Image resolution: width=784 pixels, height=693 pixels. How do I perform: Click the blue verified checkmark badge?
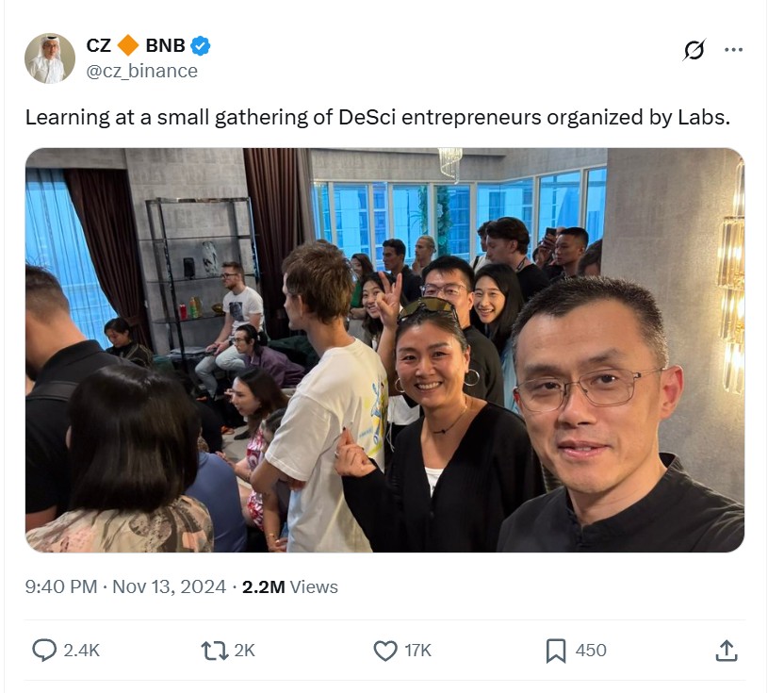pyautogui.click(x=201, y=45)
